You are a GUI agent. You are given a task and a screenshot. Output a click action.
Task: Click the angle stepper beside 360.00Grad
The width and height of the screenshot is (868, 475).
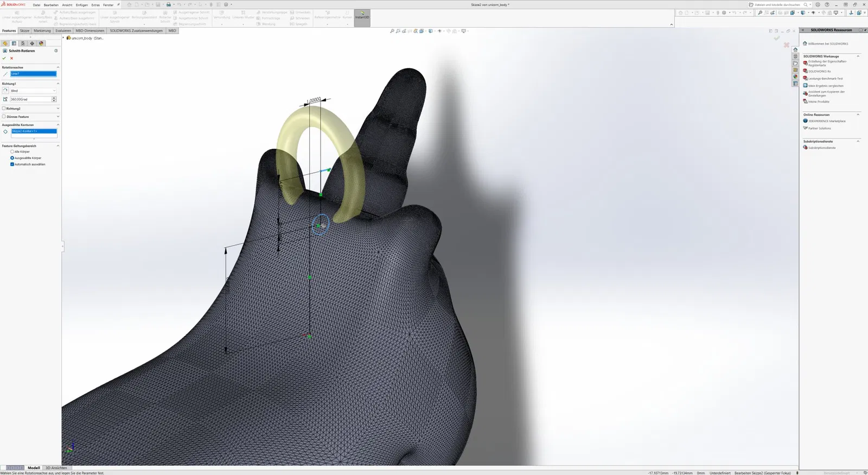click(54, 99)
